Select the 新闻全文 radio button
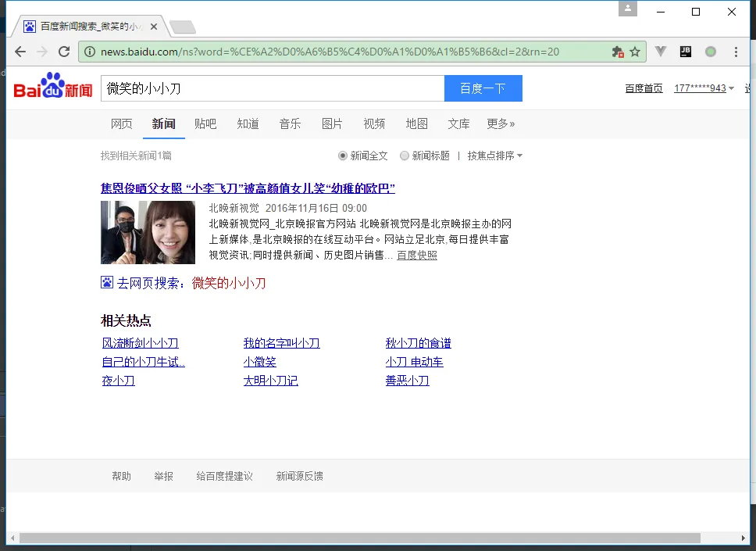The image size is (756, 551). 343,156
